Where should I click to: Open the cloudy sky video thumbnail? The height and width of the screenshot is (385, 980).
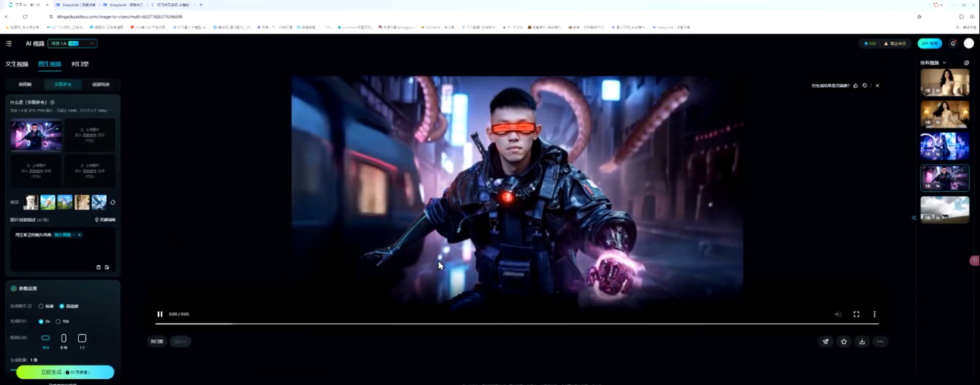pos(944,210)
